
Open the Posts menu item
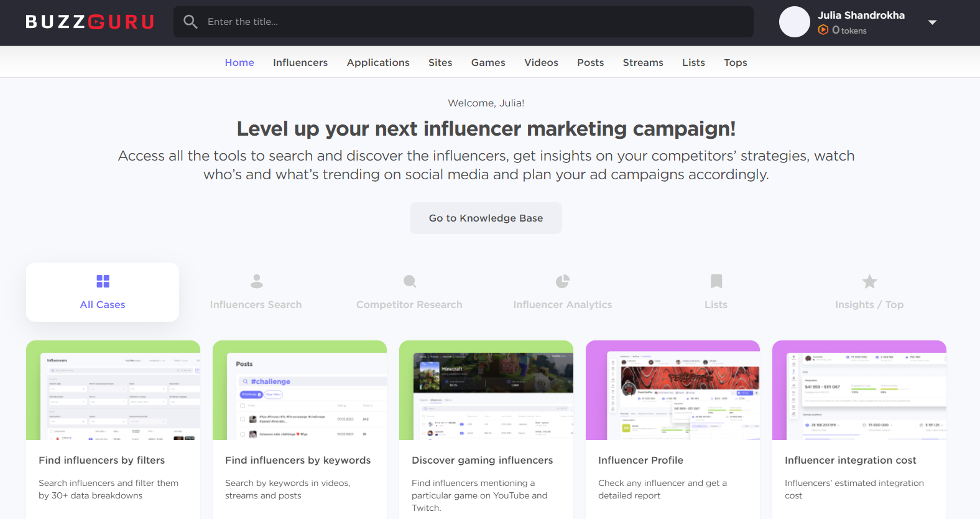[590, 62]
